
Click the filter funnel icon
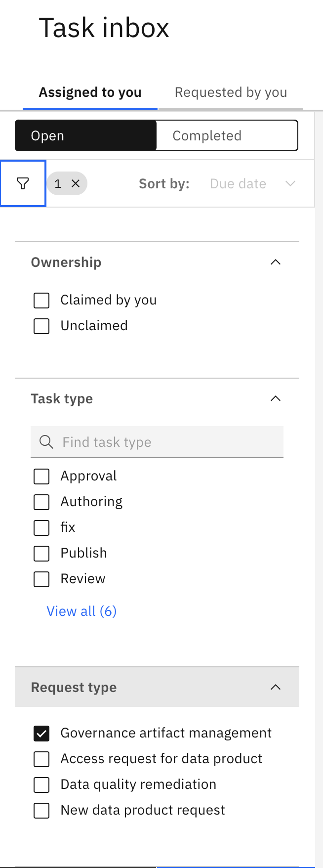[23, 184]
